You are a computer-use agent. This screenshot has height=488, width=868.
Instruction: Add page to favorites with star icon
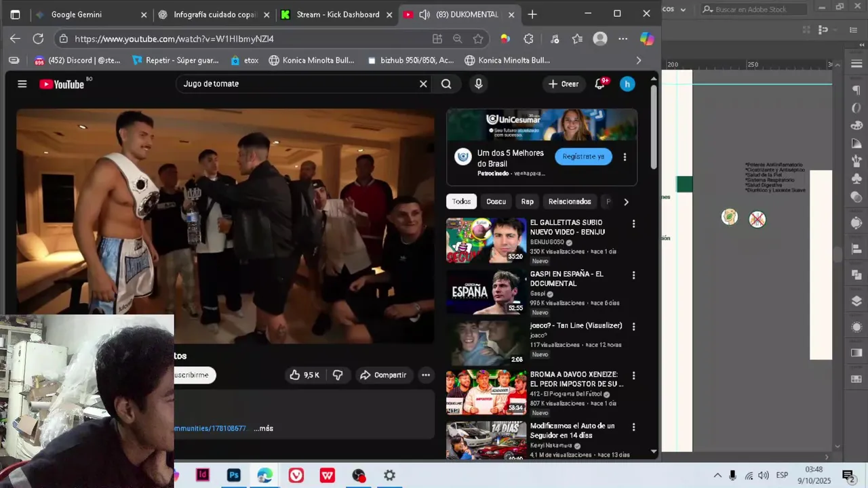coord(478,39)
